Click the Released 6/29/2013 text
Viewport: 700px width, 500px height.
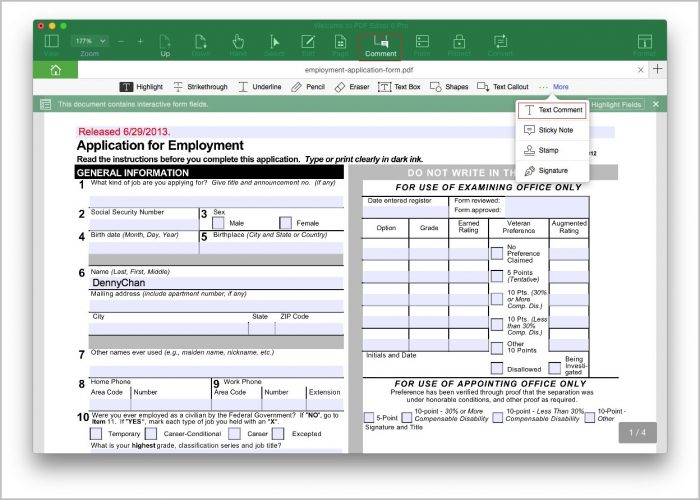point(124,132)
